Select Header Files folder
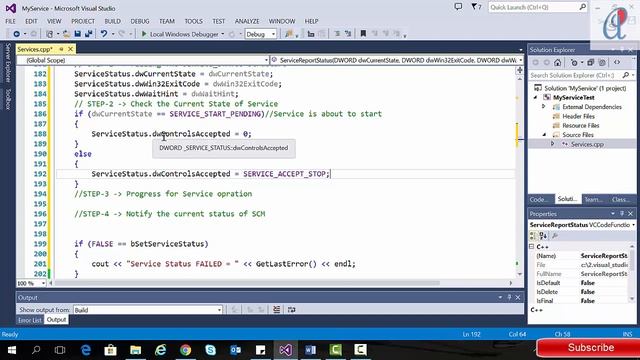Image resolution: width=640 pixels, height=360 pixels. pyautogui.click(x=578, y=116)
